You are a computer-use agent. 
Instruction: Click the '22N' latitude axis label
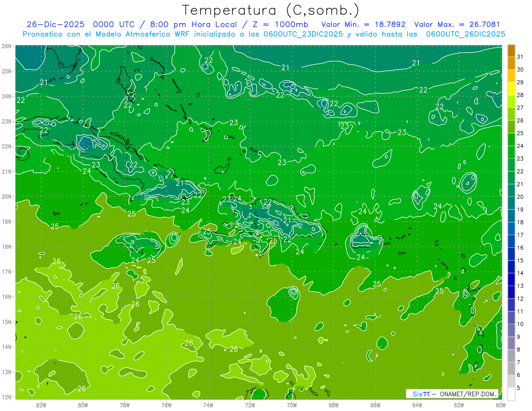tap(7, 146)
